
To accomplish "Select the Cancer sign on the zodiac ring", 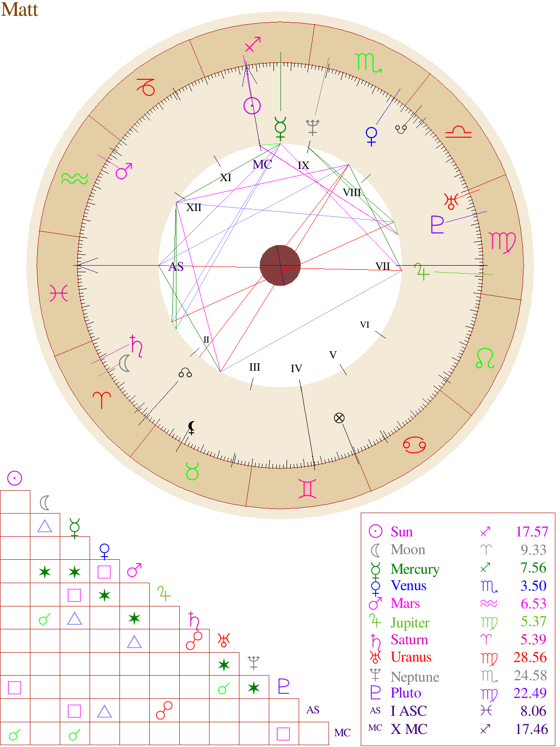I will tap(414, 445).
